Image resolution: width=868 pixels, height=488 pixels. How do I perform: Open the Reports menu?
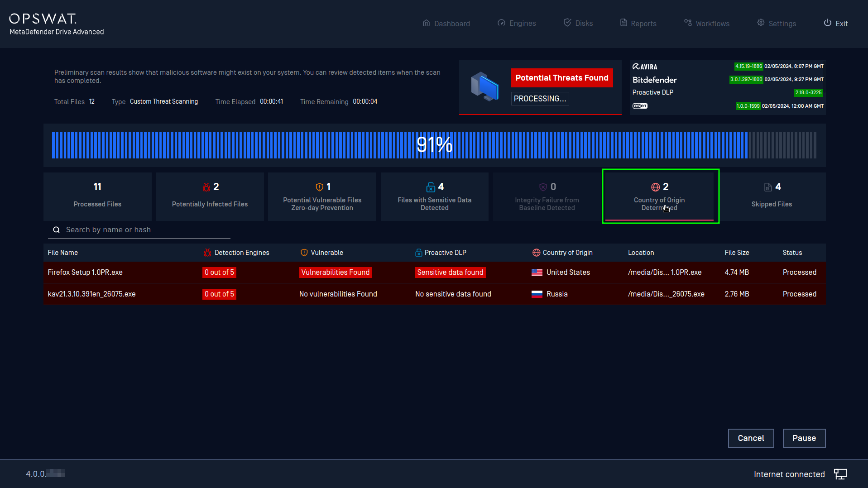[x=638, y=24]
